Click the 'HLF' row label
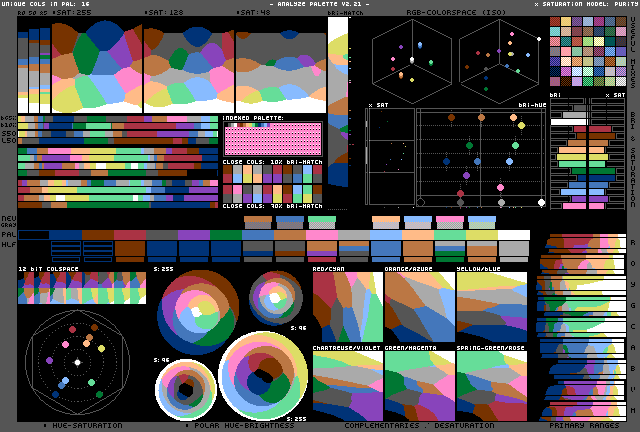Viewport: 640px width, 432px height. click(x=9, y=245)
